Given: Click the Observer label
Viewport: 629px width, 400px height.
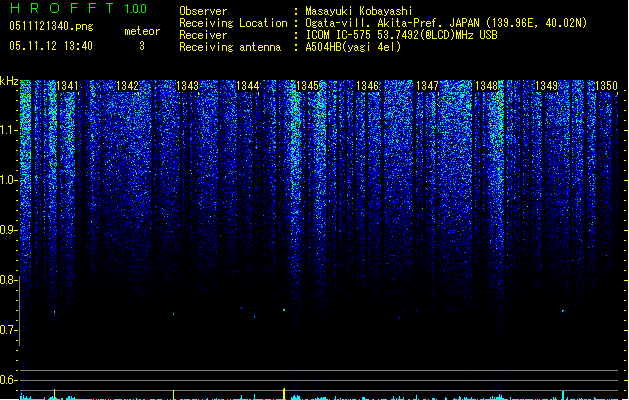Looking at the screenshot, I should tap(203, 11).
